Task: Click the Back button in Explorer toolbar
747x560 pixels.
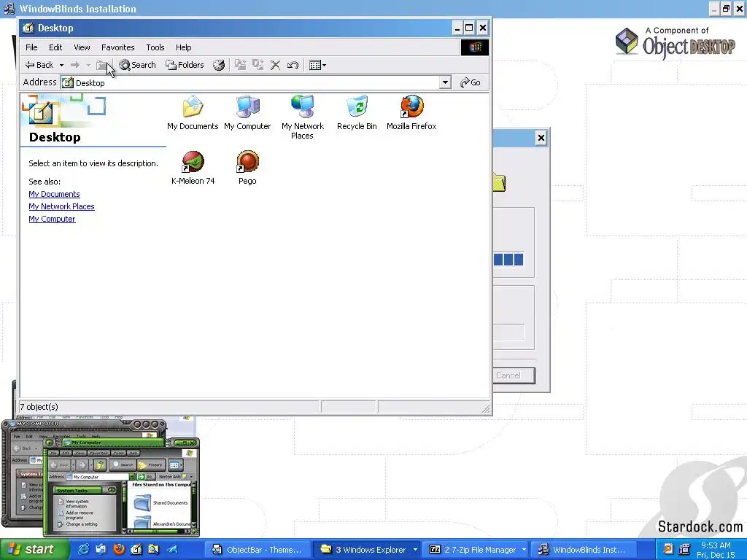Action: (x=39, y=65)
